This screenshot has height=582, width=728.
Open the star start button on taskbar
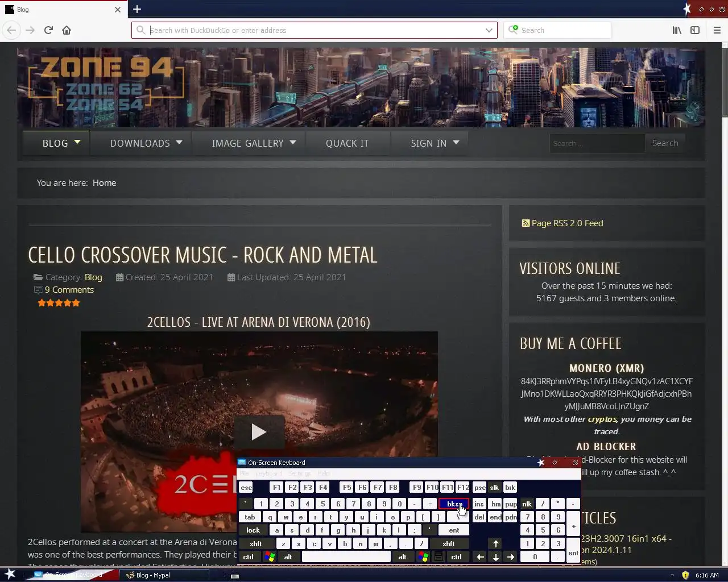[x=10, y=573]
